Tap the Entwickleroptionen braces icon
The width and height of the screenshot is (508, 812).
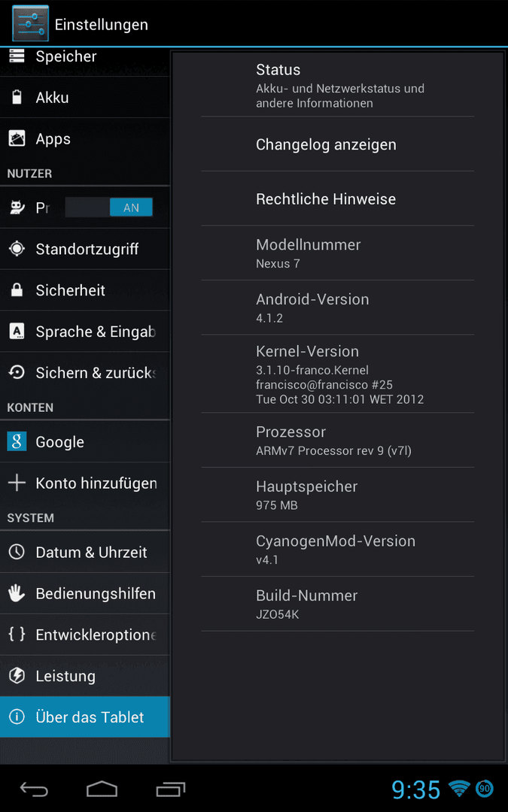coord(17,635)
